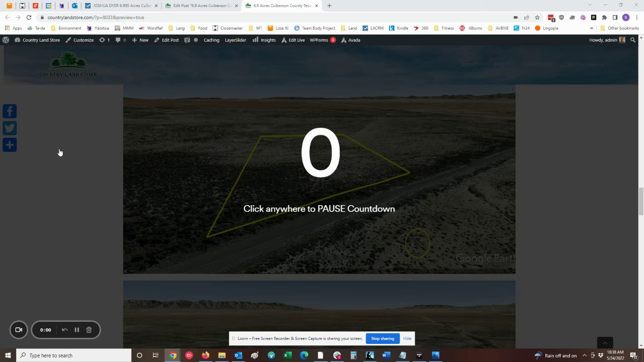Open WPForms with 8 notifications

click(x=323, y=40)
